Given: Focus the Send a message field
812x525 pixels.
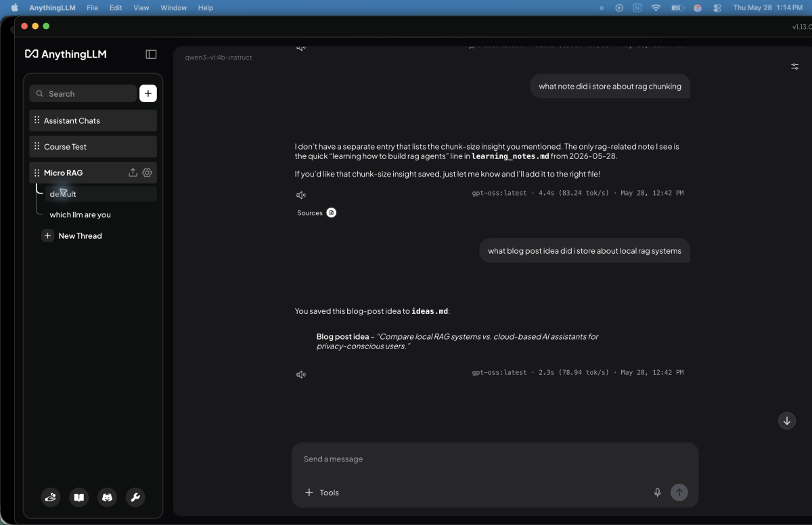Looking at the screenshot, I should pyautogui.click(x=495, y=459).
